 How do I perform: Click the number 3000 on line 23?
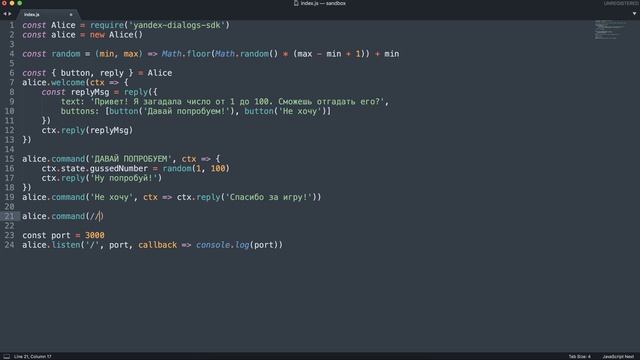pos(95,236)
